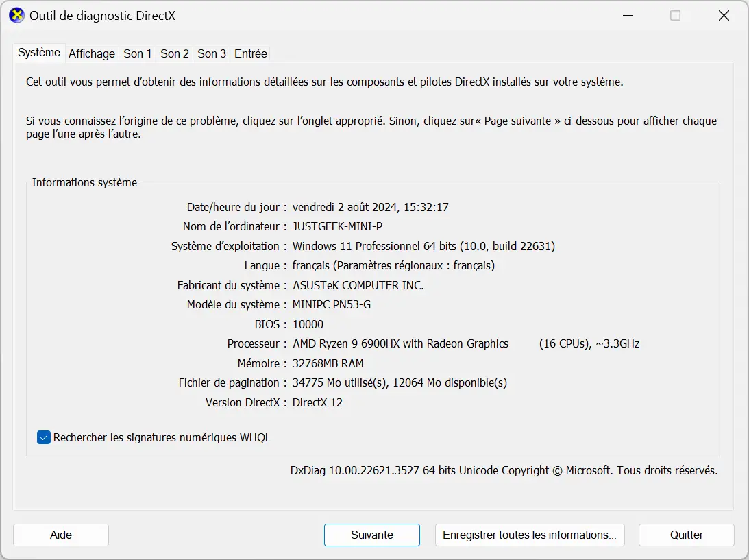This screenshot has width=749, height=560.
Task: Click the pagination file value 34775 Mo
Action: [x=400, y=382]
